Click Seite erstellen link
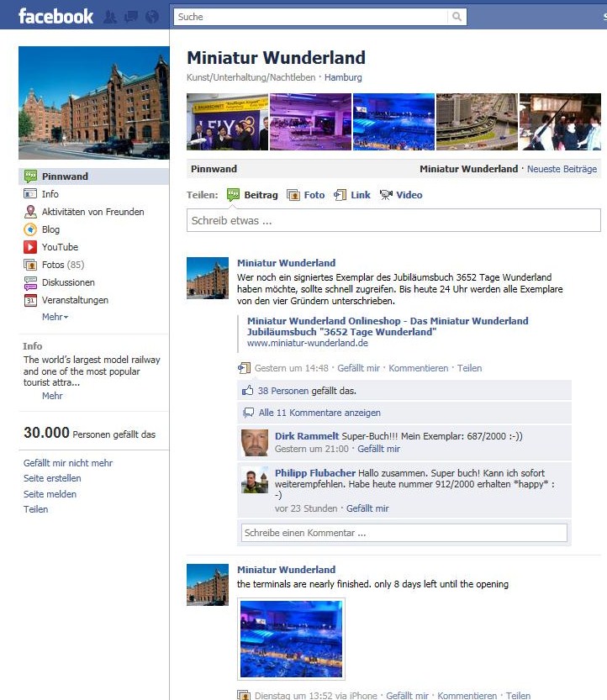The height and width of the screenshot is (700, 607). (52, 478)
